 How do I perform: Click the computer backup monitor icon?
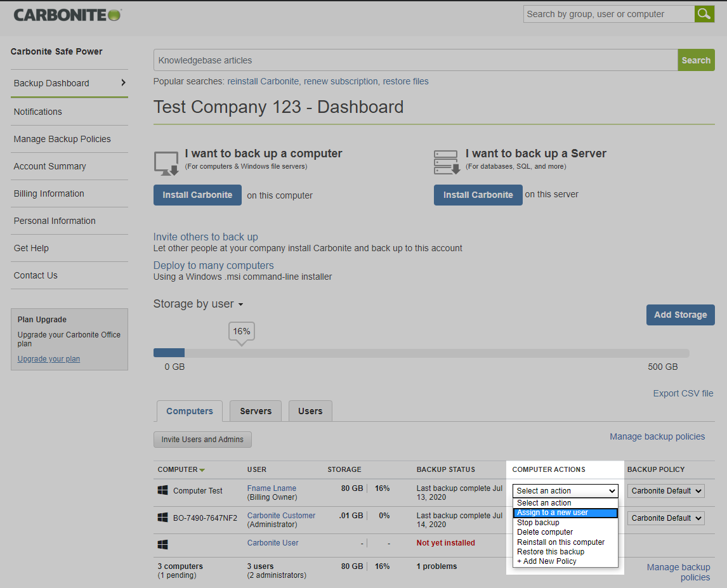(166, 163)
